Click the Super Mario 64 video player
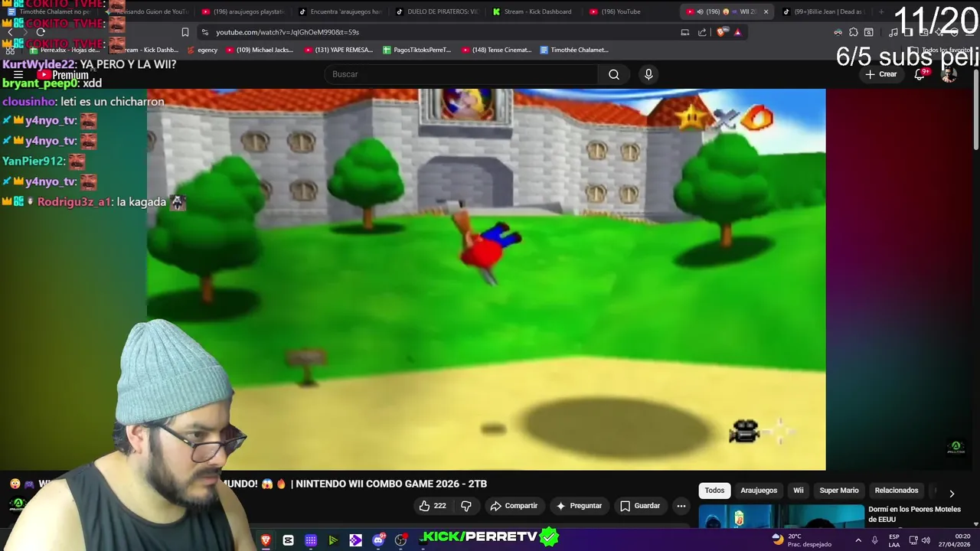This screenshot has height=551, width=980. pos(486,279)
